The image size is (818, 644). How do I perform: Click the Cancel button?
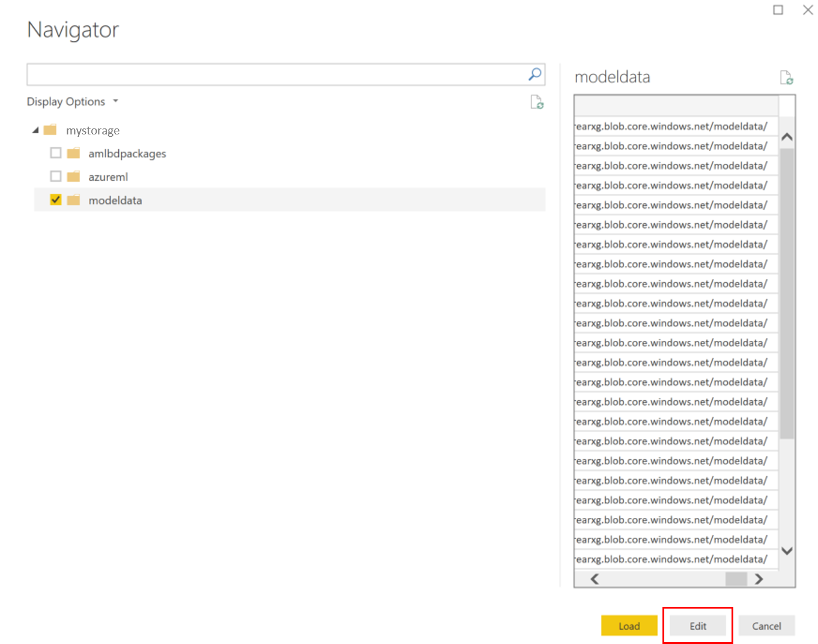(766, 625)
